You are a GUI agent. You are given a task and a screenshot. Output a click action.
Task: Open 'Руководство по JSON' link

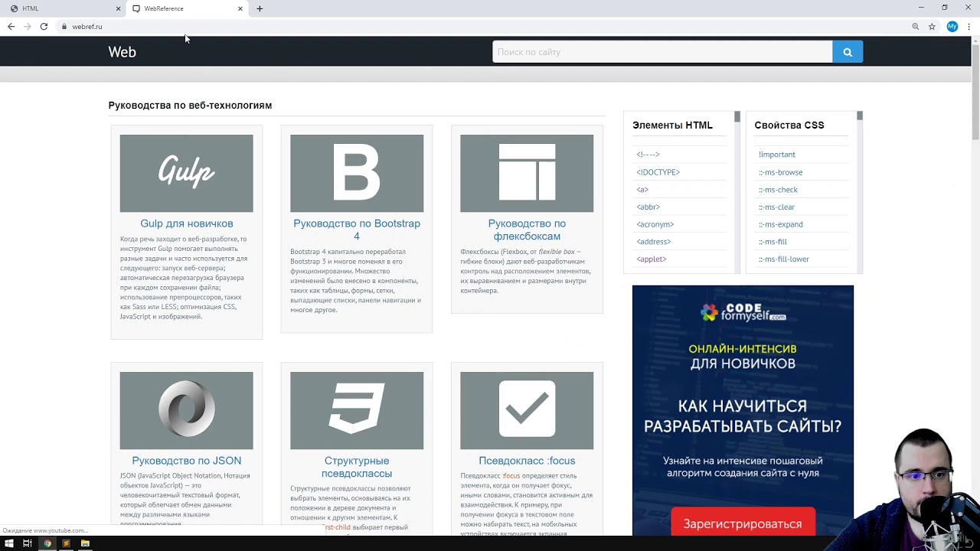point(187,461)
